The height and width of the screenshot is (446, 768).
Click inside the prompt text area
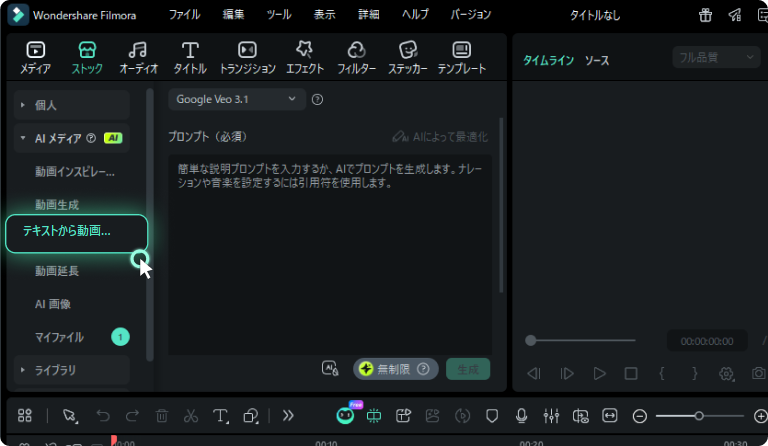click(x=330, y=255)
